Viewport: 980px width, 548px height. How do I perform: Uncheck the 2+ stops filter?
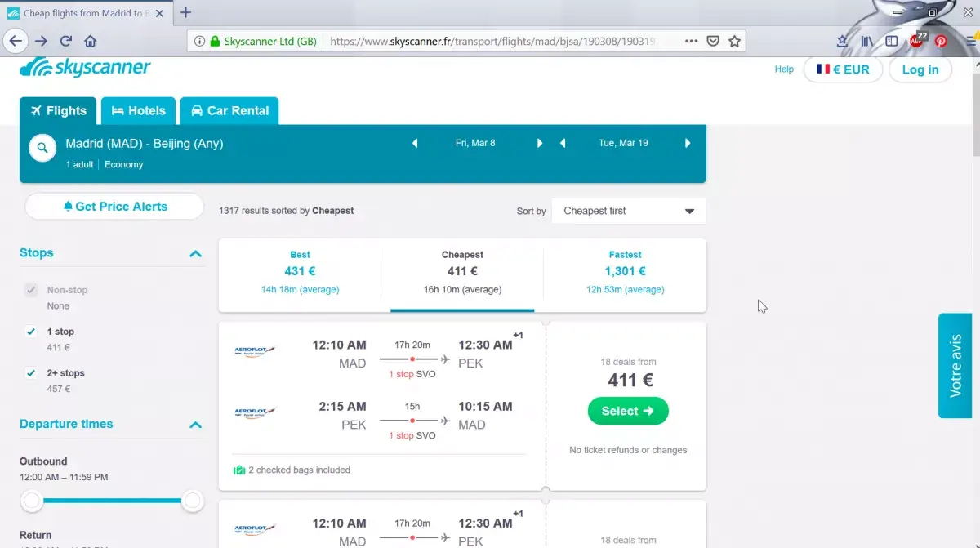coord(31,373)
